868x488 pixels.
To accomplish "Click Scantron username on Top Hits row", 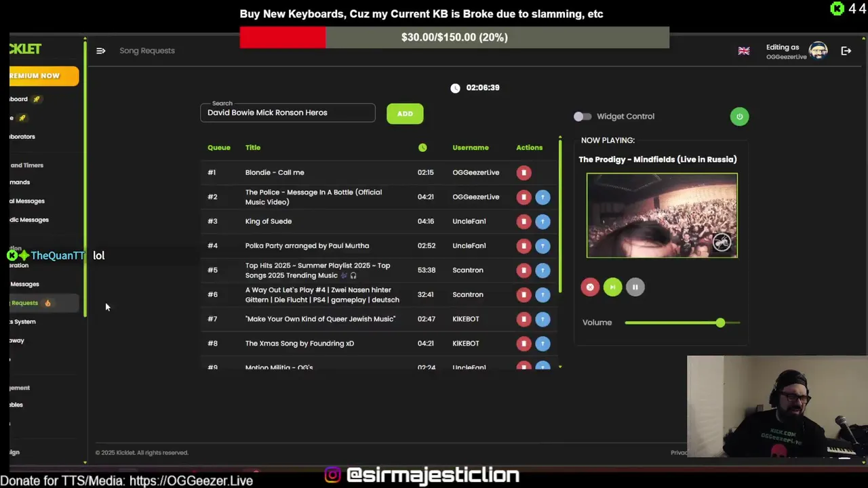I will (468, 270).
